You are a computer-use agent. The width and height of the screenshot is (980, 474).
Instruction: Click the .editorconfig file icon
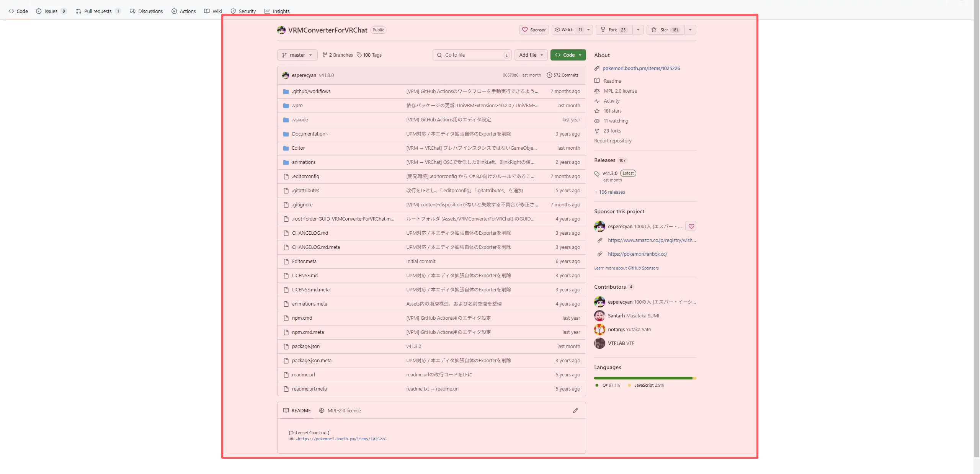[x=286, y=177]
